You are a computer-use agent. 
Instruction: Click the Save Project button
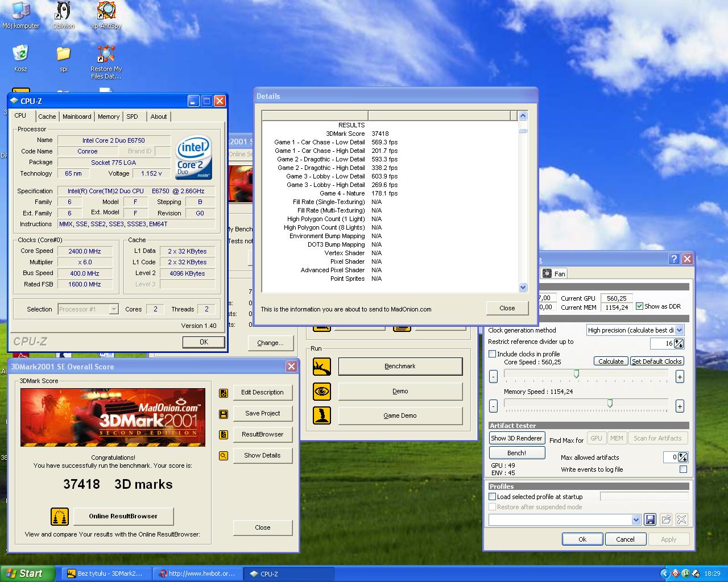(x=263, y=414)
